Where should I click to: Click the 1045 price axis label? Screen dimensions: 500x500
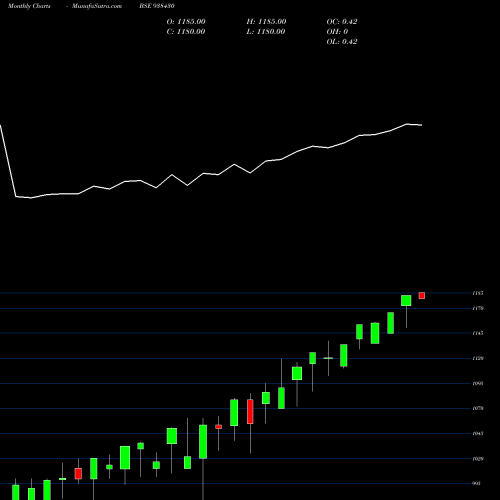[x=478, y=433]
